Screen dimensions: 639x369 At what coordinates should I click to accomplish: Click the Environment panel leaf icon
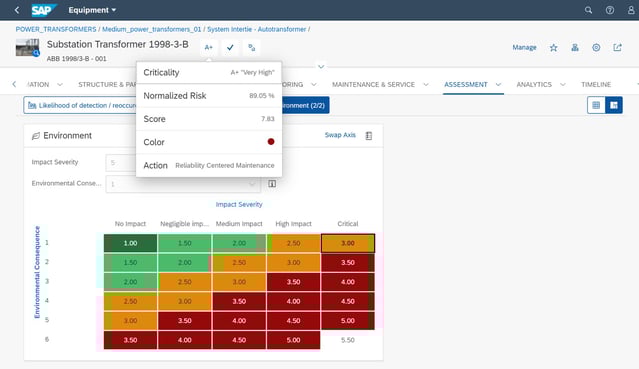click(x=36, y=136)
